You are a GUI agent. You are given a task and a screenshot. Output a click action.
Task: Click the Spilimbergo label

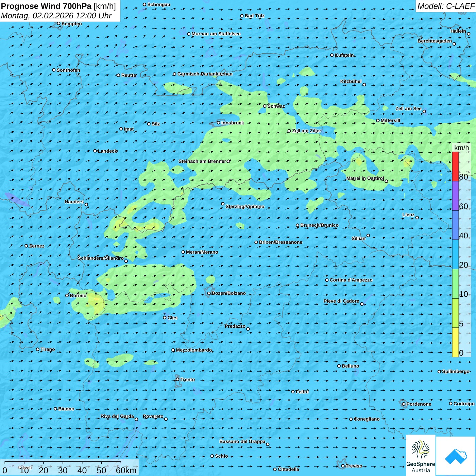point(456,371)
